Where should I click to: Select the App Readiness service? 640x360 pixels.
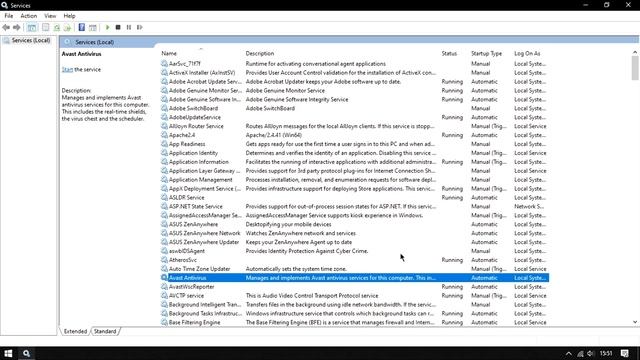pyautogui.click(x=355, y=144)
